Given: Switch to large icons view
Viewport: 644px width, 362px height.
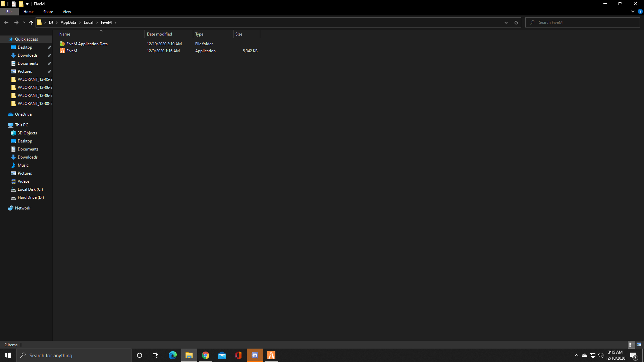Looking at the screenshot, I should [x=639, y=345].
